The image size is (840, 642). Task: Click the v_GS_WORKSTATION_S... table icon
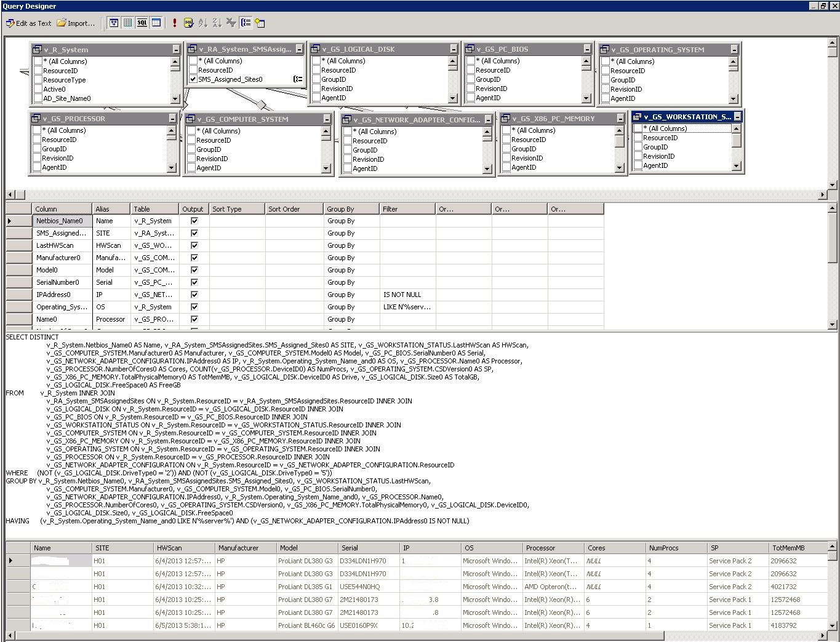coord(638,117)
